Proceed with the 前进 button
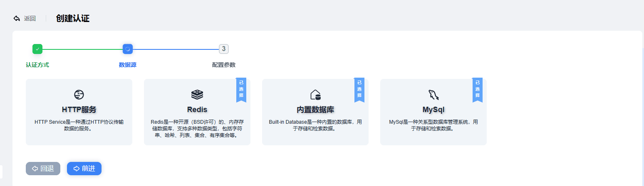The width and height of the screenshot is (644, 186). [x=84, y=169]
